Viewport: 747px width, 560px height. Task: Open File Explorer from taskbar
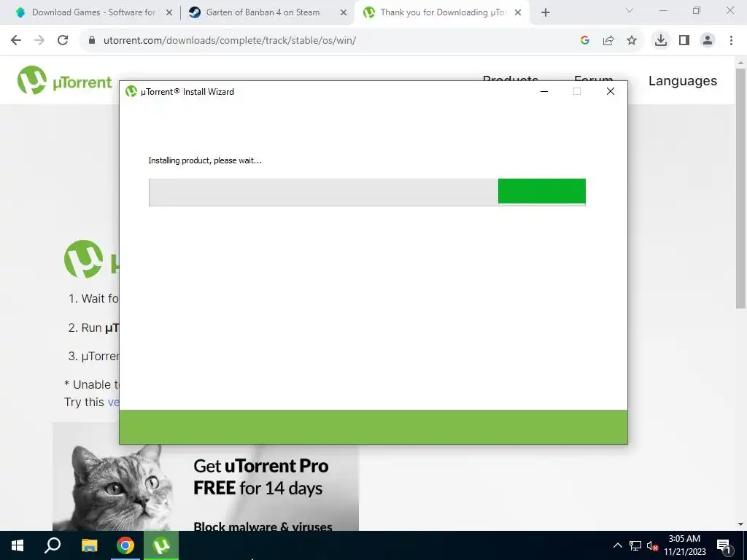[89, 545]
